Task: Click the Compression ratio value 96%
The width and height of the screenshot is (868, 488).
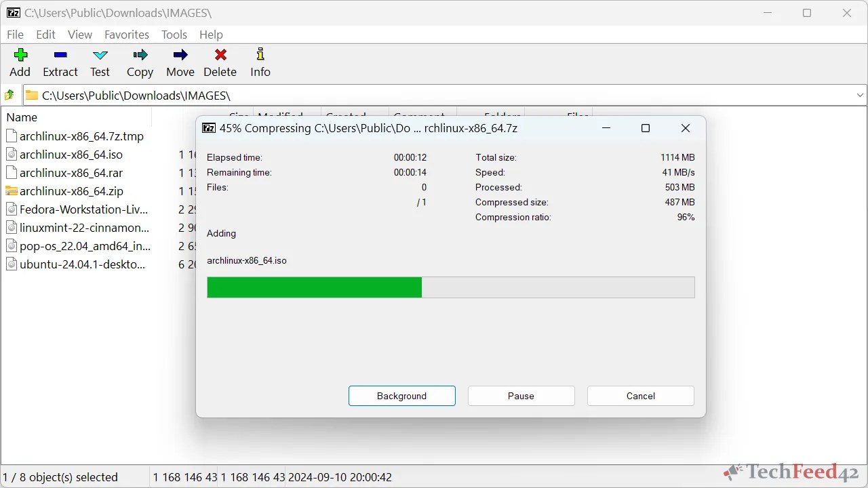Action: pyautogui.click(x=686, y=217)
